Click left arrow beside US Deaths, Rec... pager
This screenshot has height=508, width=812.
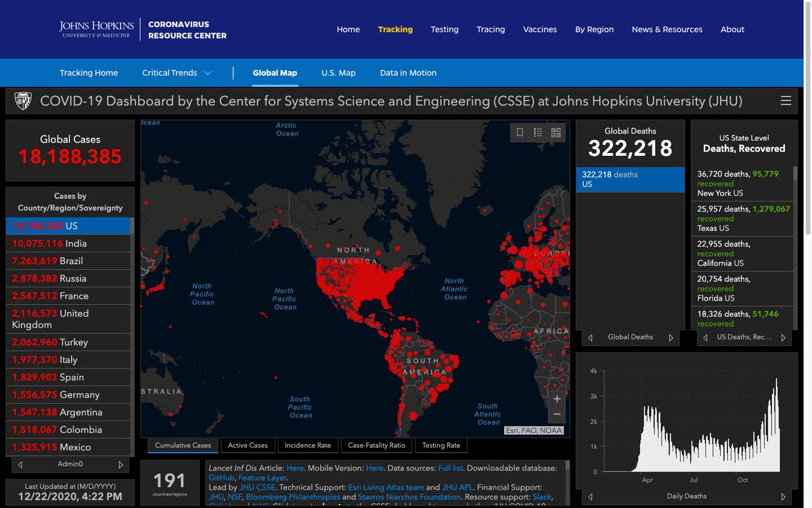[x=704, y=337]
